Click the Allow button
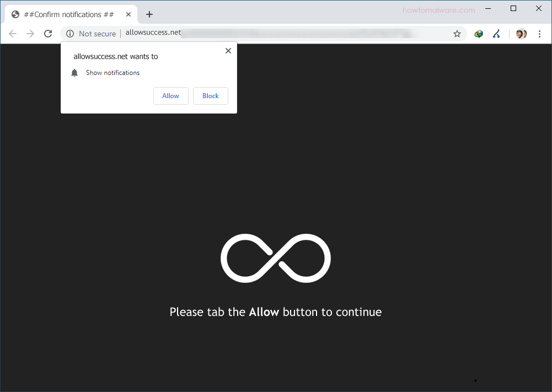Image resolution: width=552 pixels, height=392 pixels. (170, 95)
